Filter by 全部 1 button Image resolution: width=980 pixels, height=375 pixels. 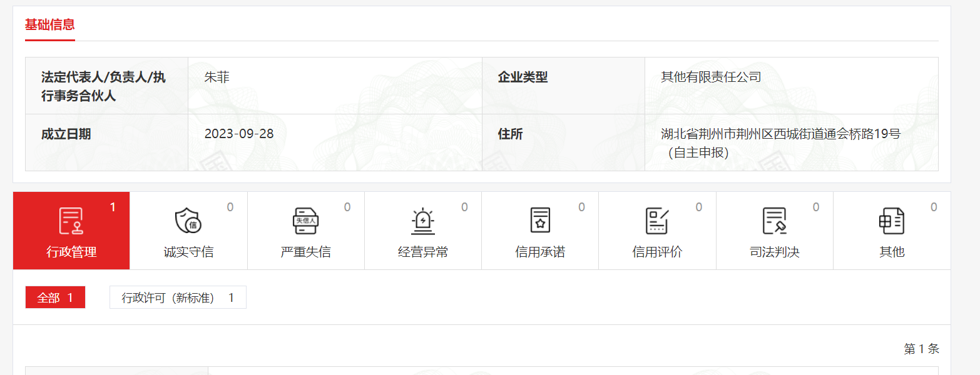pos(55,297)
